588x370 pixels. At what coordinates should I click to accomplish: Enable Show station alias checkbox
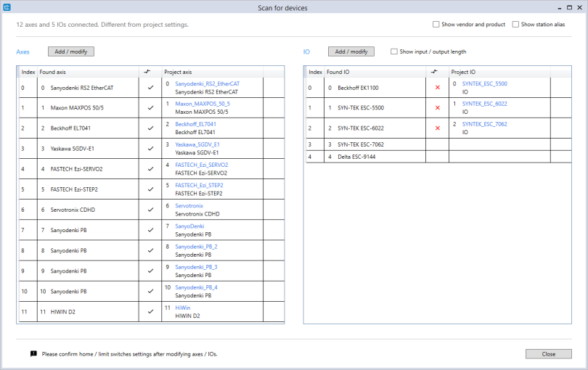pos(515,25)
